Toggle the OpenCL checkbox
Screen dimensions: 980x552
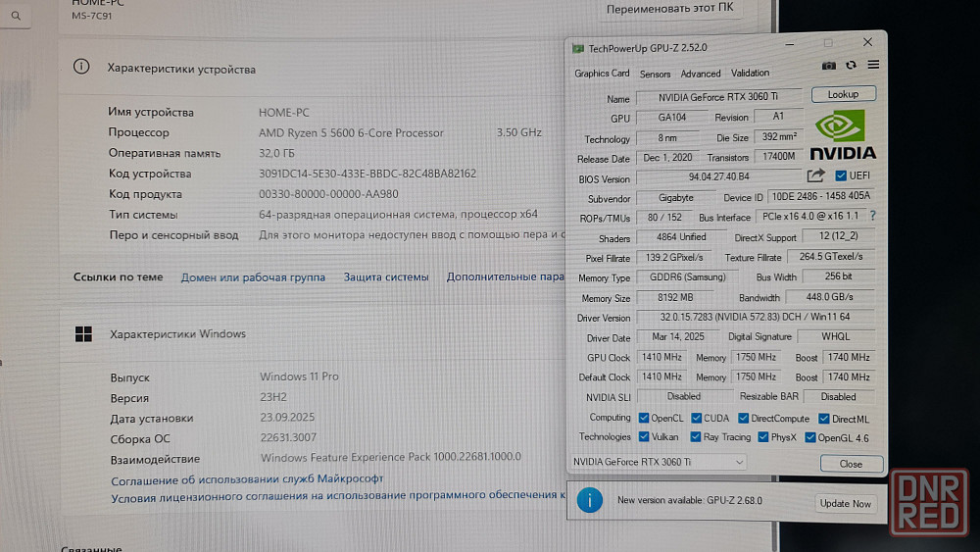(x=644, y=419)
